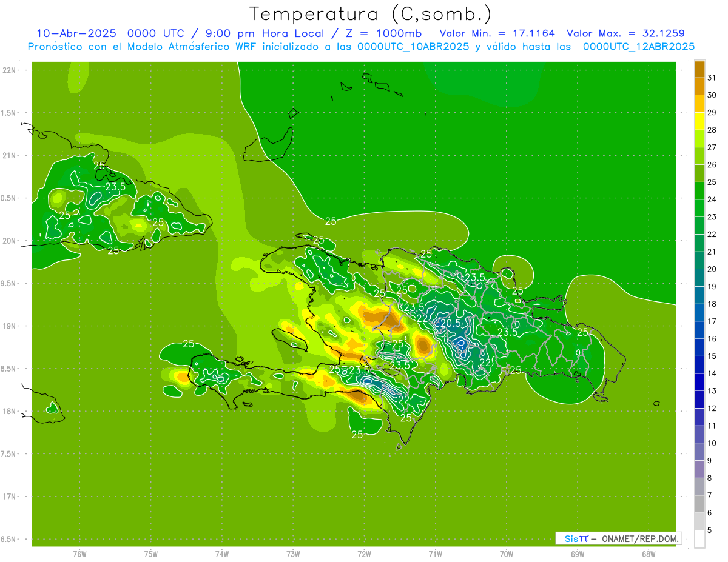Click the "1.5N" latitude label
This screenshot has width=728, height=562.
coord(9,113)
